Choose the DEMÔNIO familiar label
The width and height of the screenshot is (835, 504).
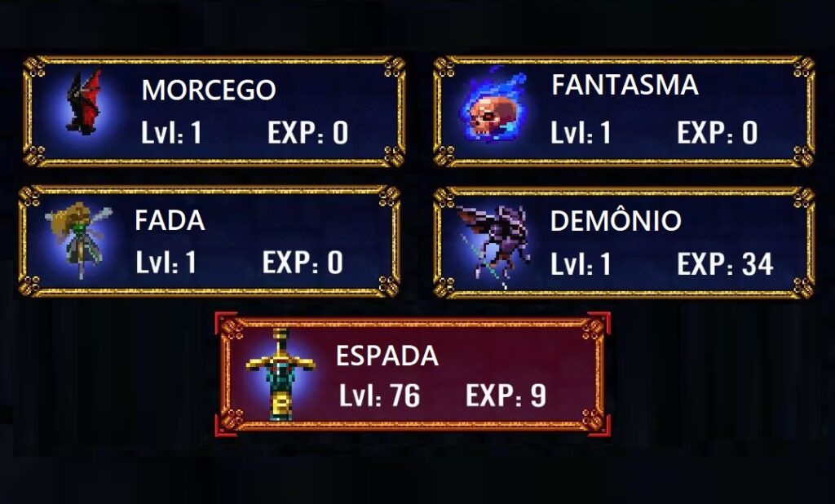click(616, 219)
